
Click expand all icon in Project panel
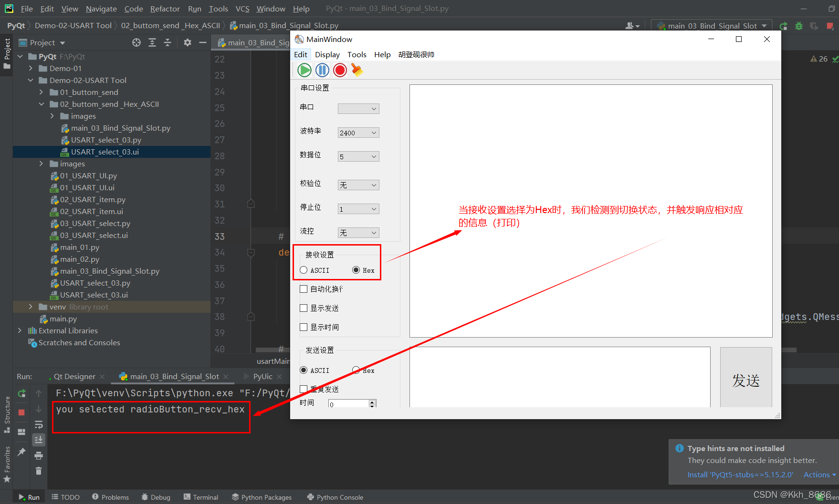pyautogui.click(x=152, y=42)
